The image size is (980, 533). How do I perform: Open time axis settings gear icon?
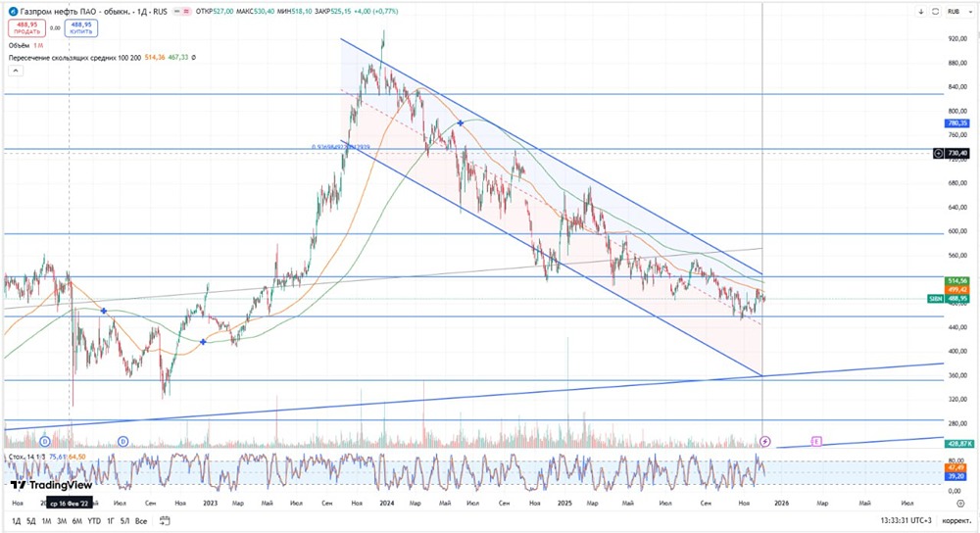pyautogui.click(x=960, y=503)
